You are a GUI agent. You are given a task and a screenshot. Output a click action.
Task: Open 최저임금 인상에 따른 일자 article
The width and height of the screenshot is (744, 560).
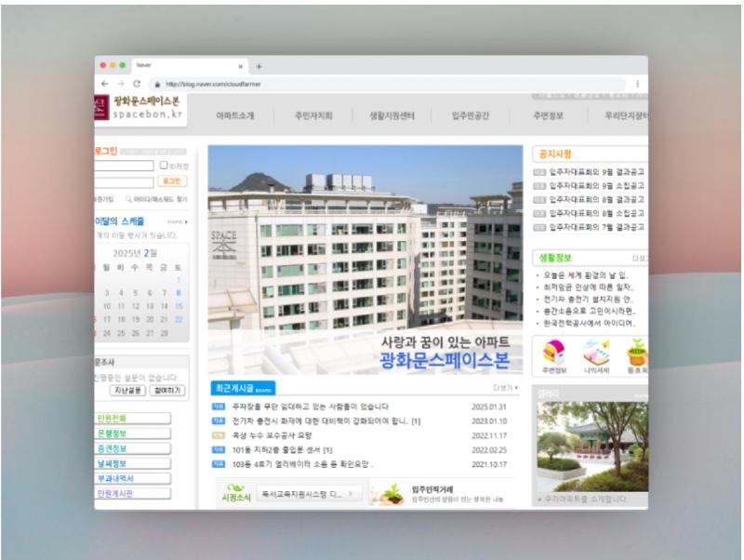(x=589, y=287)
